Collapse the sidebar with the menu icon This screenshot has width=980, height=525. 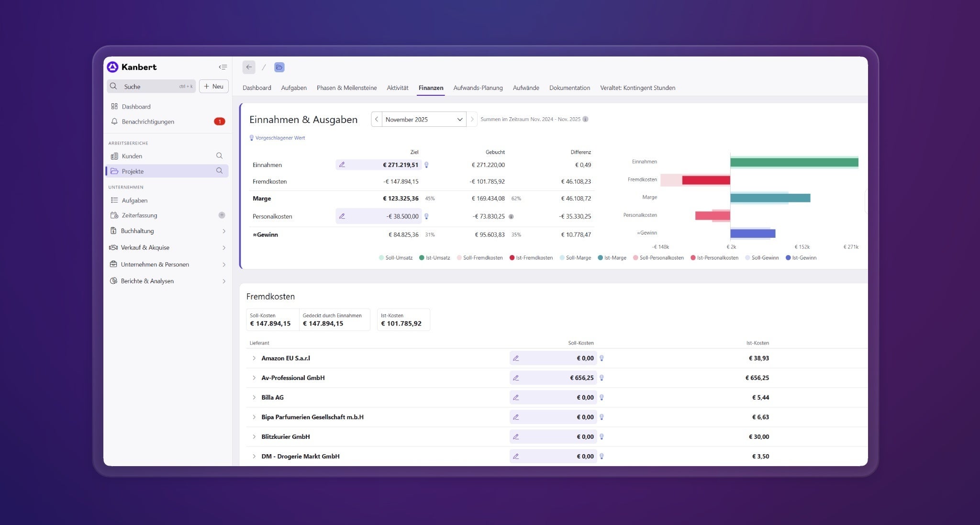(223, 67)
